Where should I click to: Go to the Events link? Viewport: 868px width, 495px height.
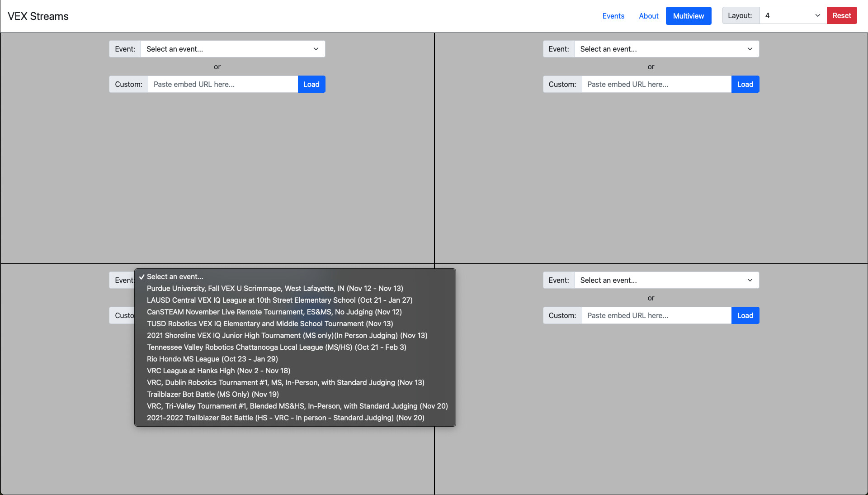point(613,16)
